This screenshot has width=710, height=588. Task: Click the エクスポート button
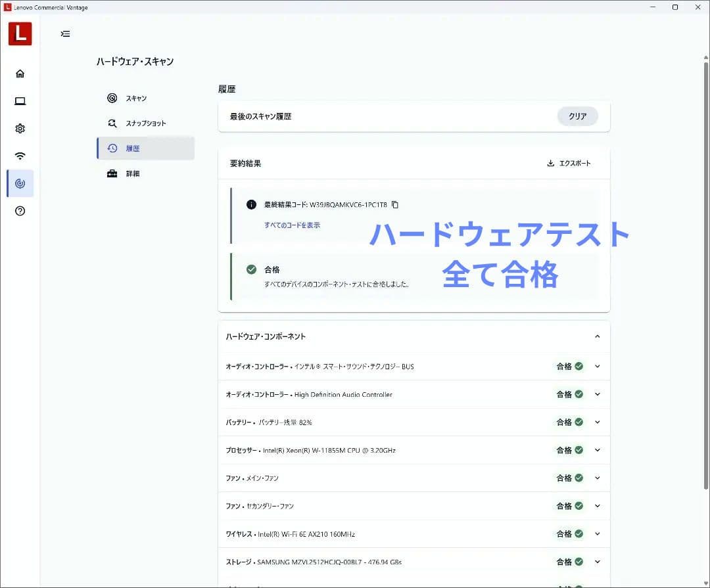[x=569, y=164]
